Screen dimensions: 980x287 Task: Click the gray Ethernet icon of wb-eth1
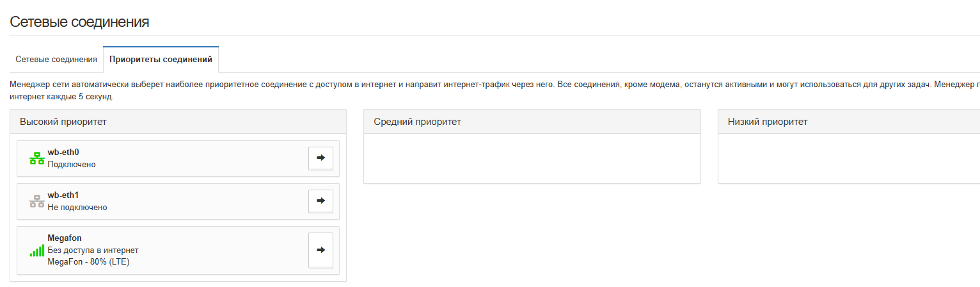pyautogui.click(x=36, y=201)
